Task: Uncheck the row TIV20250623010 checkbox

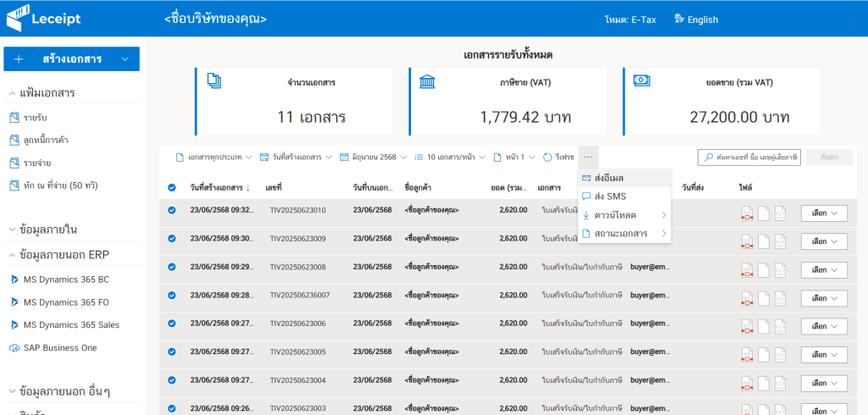Action: (171, 210)
